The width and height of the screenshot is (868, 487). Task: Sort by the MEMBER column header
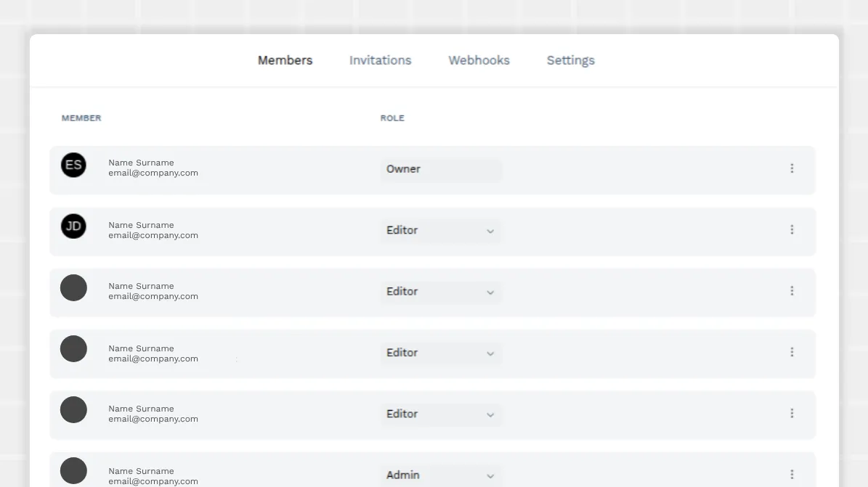click(81, 118)
